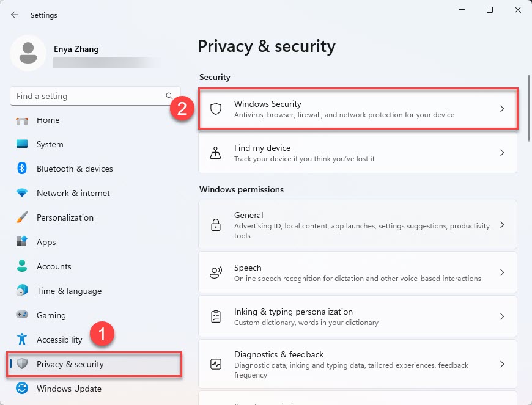Click the Speech voice icon

click(216, 272)
